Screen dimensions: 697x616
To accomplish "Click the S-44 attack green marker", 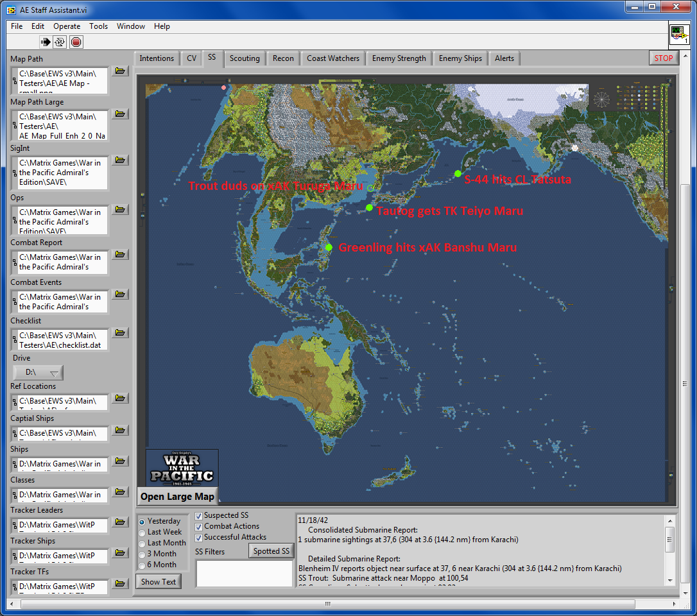I will click(458, 174).
